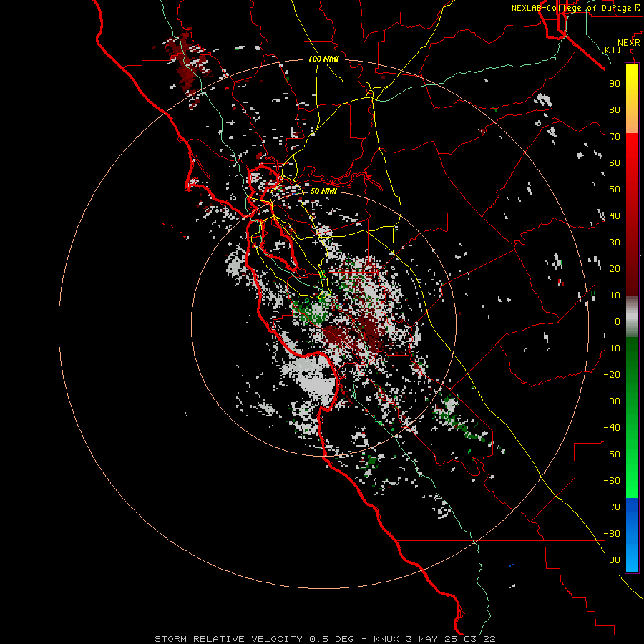Click the -60 scale value
644x644 pixels.
pos(612,481)
